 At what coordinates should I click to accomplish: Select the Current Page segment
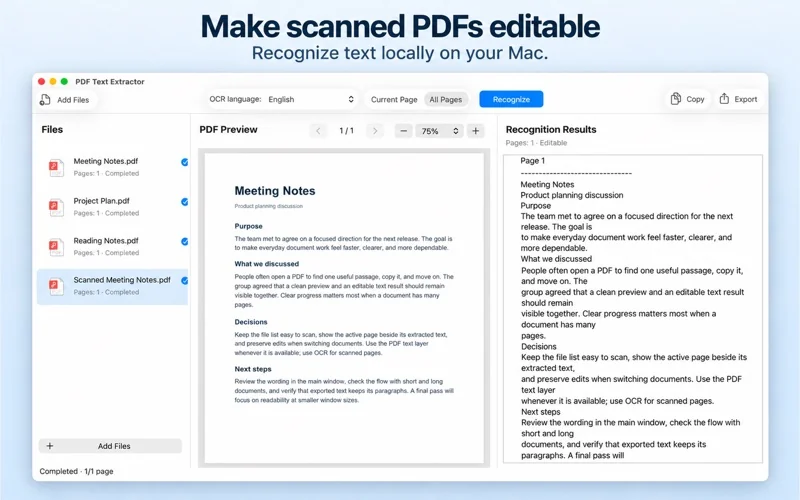click(x=394, y=99)
